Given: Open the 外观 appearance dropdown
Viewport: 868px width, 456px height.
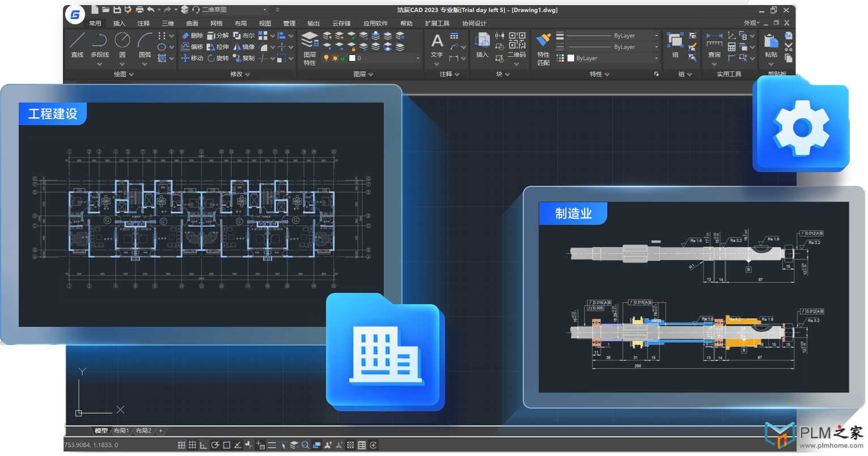Looking at the screenshot, I should coord(751,23).
